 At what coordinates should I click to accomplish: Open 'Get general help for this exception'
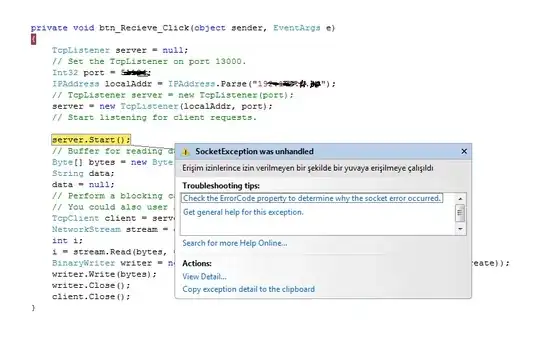243,212
